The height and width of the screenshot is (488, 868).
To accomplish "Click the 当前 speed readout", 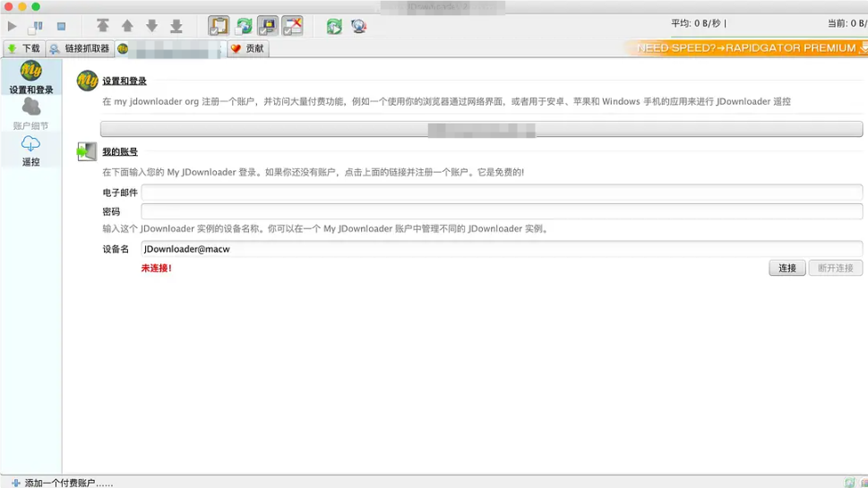I will coord(847,23).
